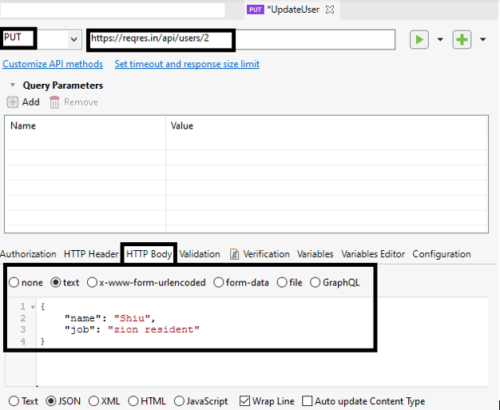Select the JavaScript format radio button
This screenshot has height=410, width=500.
179,401
